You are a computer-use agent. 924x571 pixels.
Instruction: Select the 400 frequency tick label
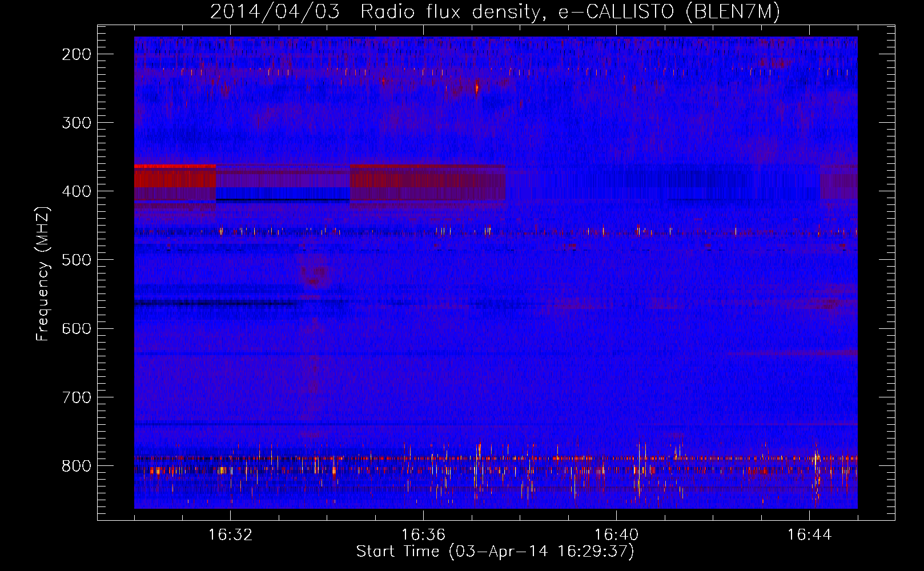(x=77, y=191)
